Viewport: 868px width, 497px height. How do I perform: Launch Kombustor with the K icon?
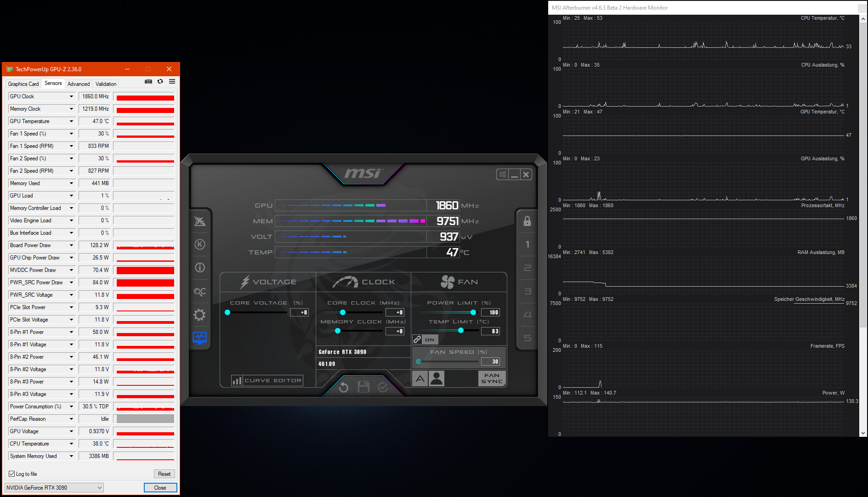200,244
